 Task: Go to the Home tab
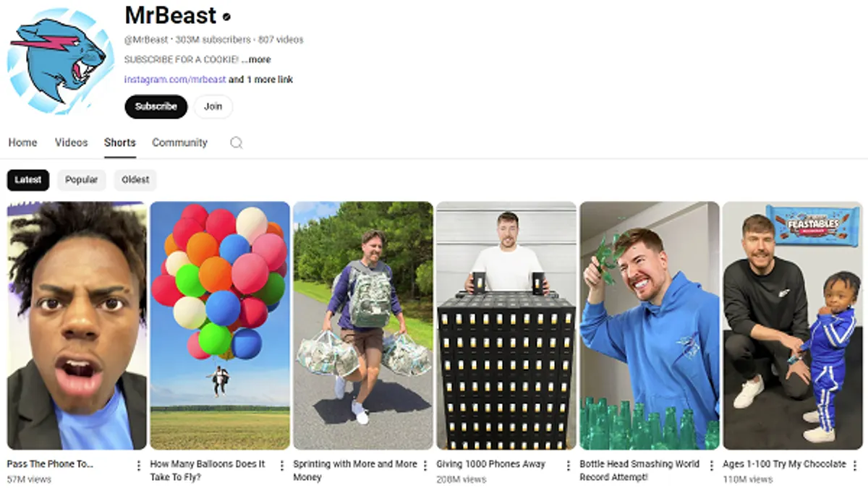(x=22, y=142)
